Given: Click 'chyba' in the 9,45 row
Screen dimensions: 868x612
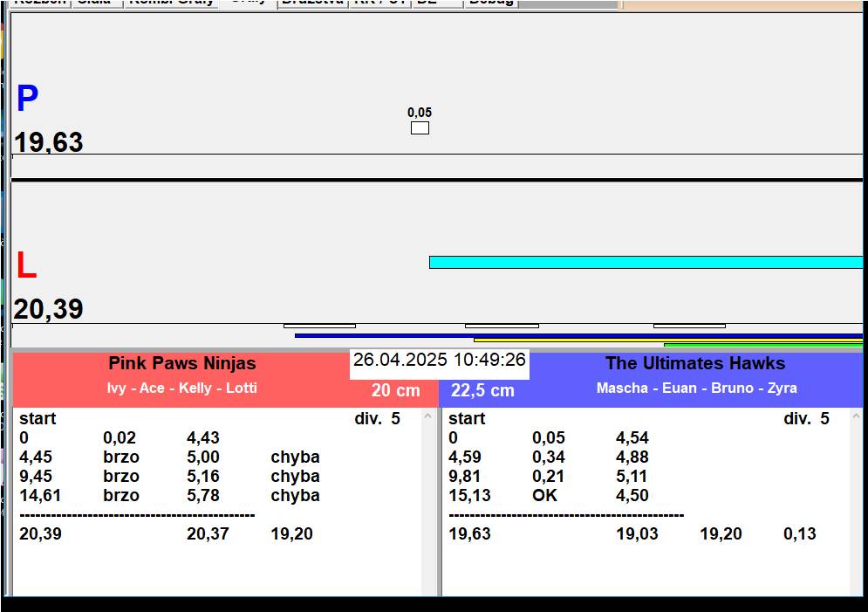Looking at the screenshot, I should (295, 477).
